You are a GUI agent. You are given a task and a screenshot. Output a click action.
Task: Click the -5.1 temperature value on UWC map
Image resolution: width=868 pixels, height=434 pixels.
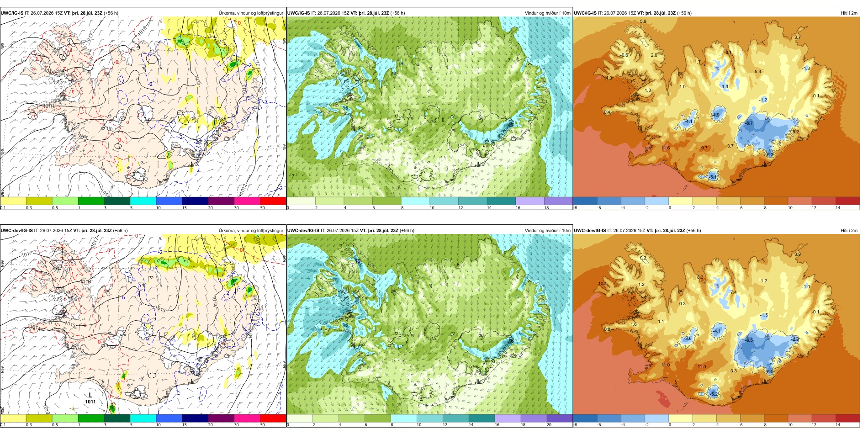coord(713,177)
